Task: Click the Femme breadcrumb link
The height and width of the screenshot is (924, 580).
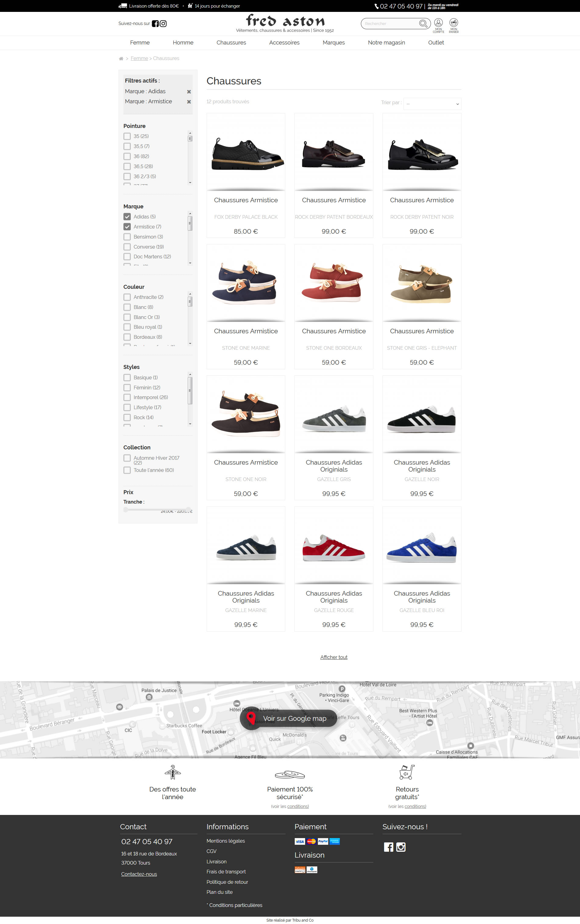Action: [x=139, y=58]
